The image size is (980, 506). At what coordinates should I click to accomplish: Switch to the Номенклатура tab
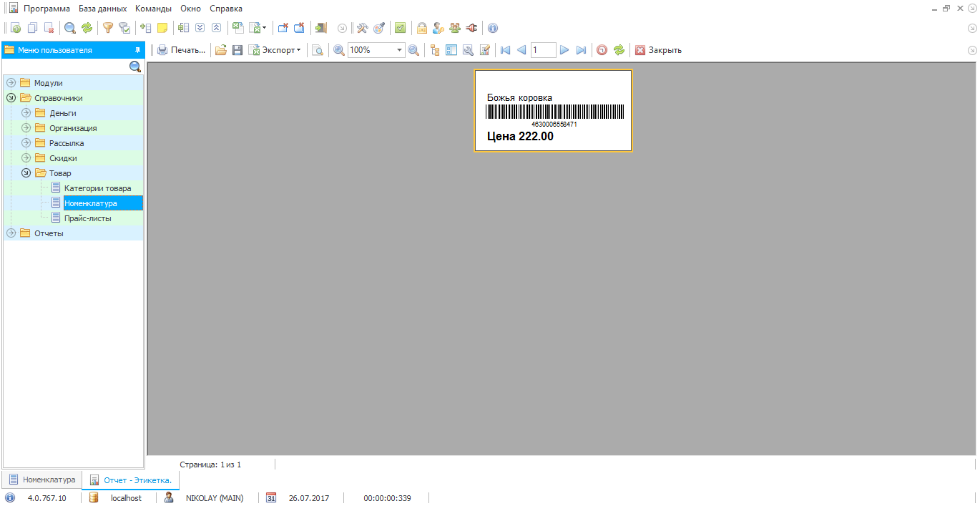[x=41, y=480]
